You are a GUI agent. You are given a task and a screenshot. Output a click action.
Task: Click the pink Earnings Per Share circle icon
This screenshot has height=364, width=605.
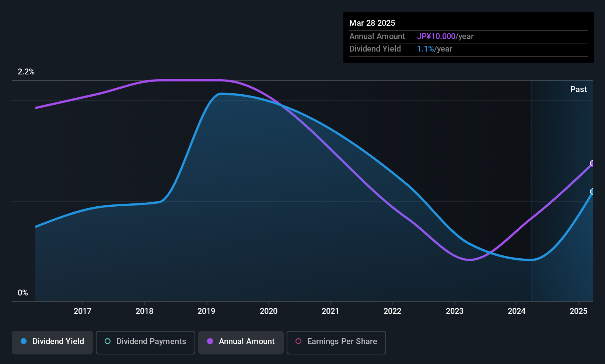click(298, 341)
